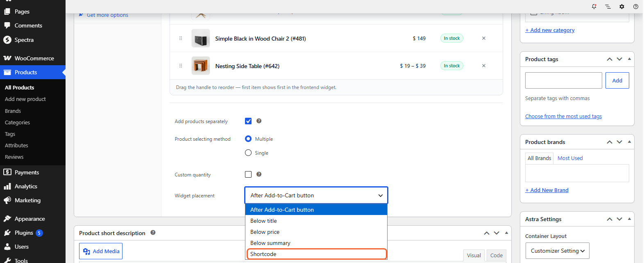Viewport: 644px width, 263px height.
Task: Click drag handle for Simple Black in Wood Chair 2
Action: click(x=181, y=38)
